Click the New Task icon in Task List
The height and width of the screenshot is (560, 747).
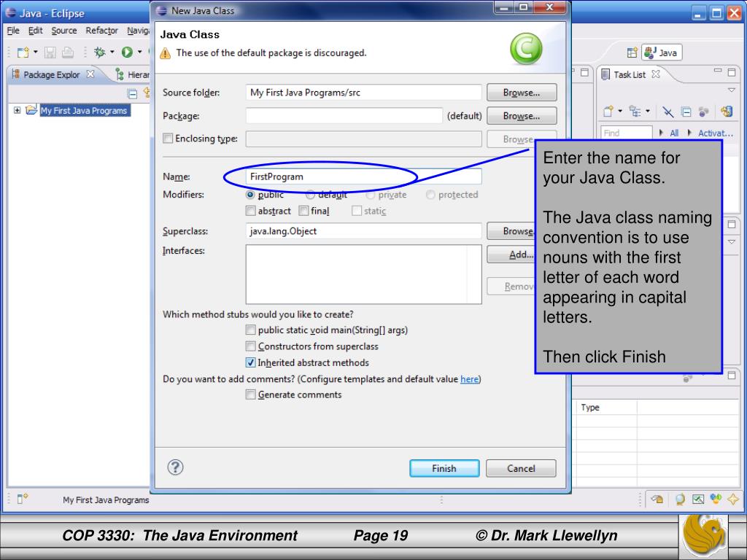tap(608, 112)
